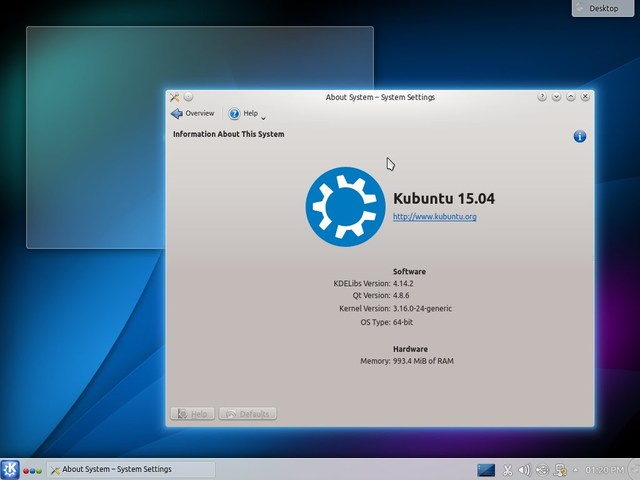Maximize the System Settings window

tap(571, 97)
